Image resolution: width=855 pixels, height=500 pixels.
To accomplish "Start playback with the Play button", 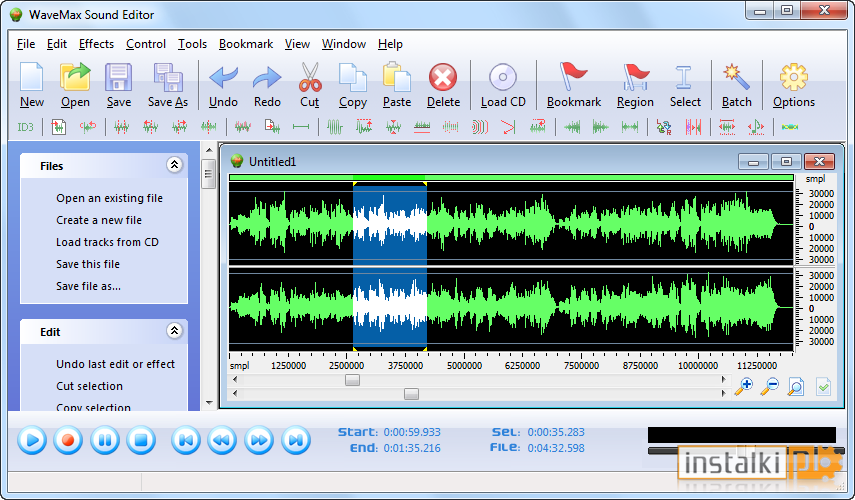I will coord(32,440).
